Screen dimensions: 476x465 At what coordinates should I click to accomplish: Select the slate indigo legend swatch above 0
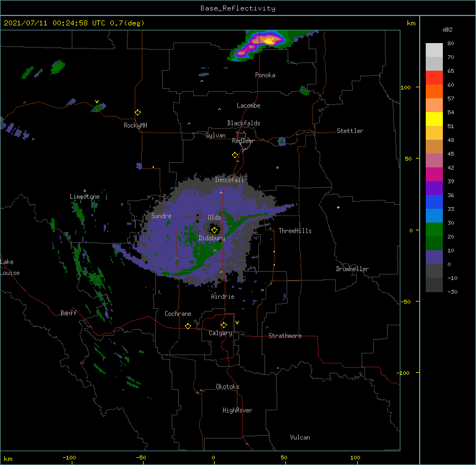pyautogui.click(x=434, y=257)
